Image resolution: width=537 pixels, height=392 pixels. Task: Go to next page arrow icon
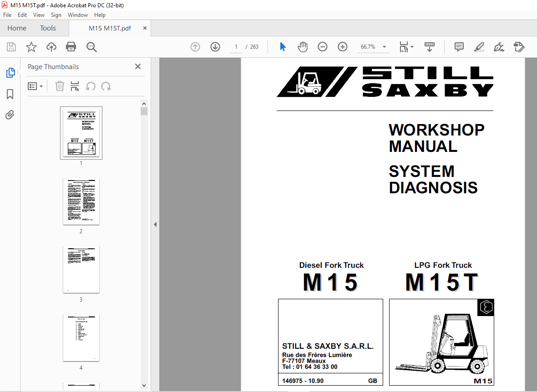point(215,47)
